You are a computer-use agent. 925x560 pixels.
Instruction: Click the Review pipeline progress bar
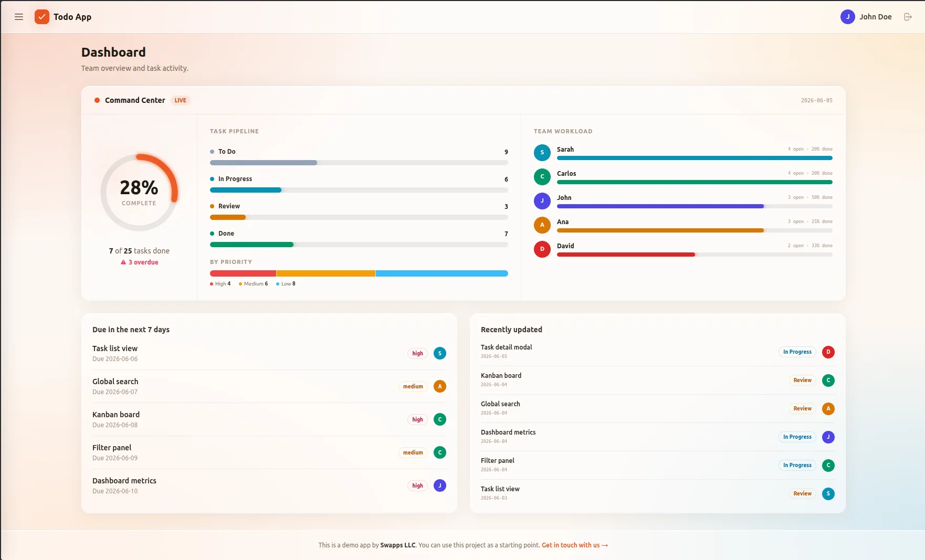click(x=359, y=217)
